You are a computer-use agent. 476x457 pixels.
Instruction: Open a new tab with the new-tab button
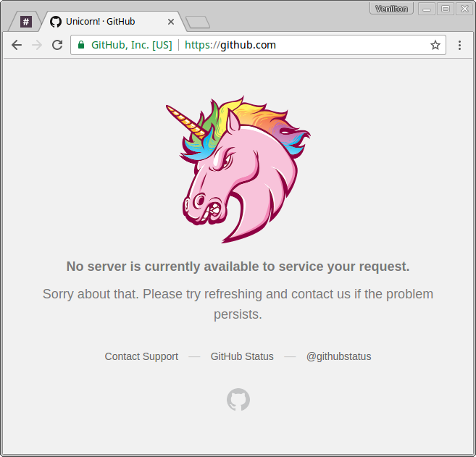(x=198, y=22)
